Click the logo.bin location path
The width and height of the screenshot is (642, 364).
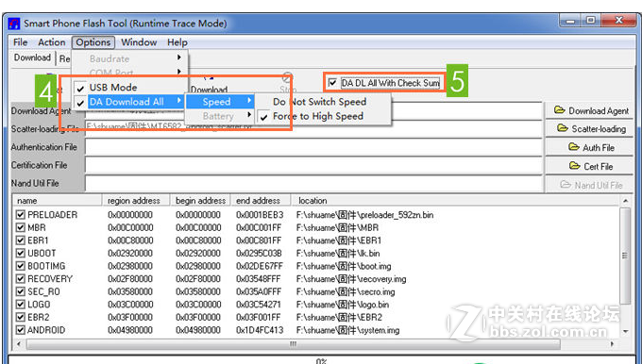pyautogui.click(x=343, y=305)
